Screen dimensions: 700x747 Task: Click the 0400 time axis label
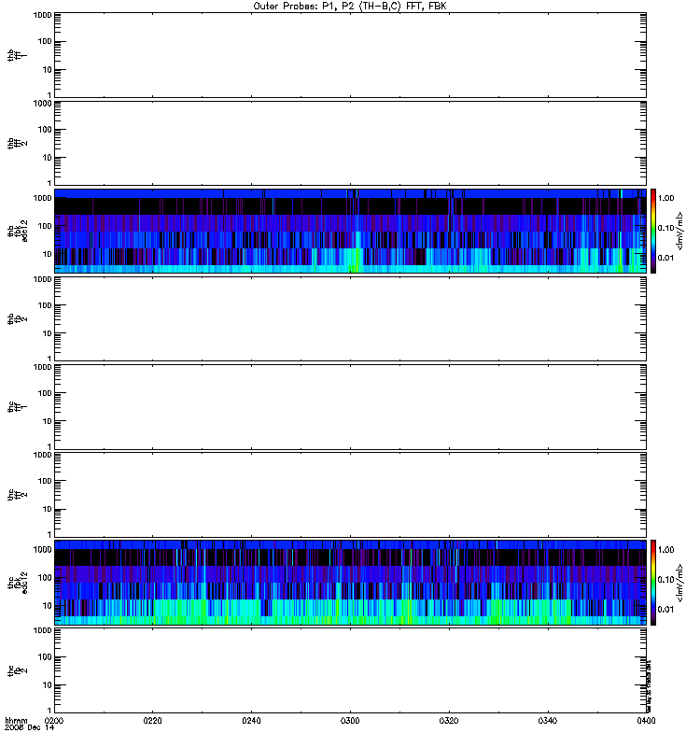(x=646, y=721)
